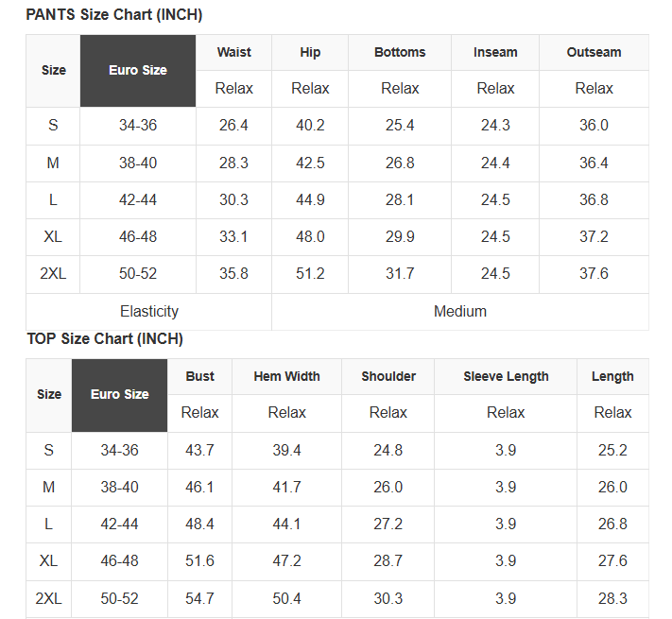Select the 26.4 waist value for size S
The width and height of the screenshot is (672, 619).
[233, 126]
